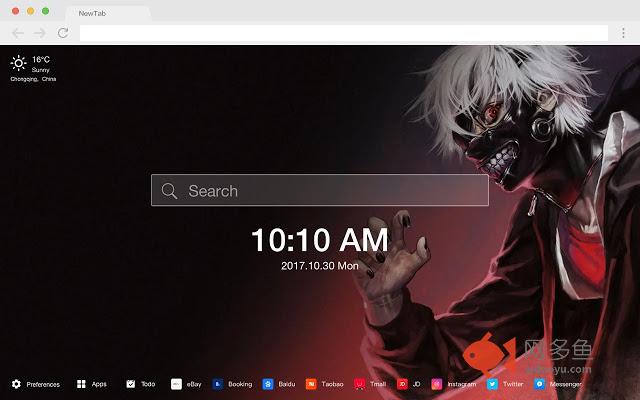Open the Apps grid icon
Screen dimensions: 640x400
tap(81, 384)
